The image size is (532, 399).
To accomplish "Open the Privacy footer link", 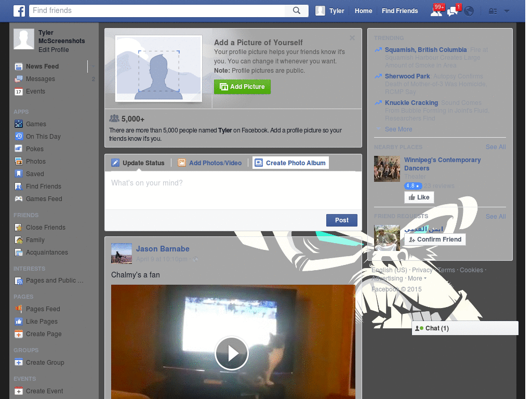I will tap(422, 270).
